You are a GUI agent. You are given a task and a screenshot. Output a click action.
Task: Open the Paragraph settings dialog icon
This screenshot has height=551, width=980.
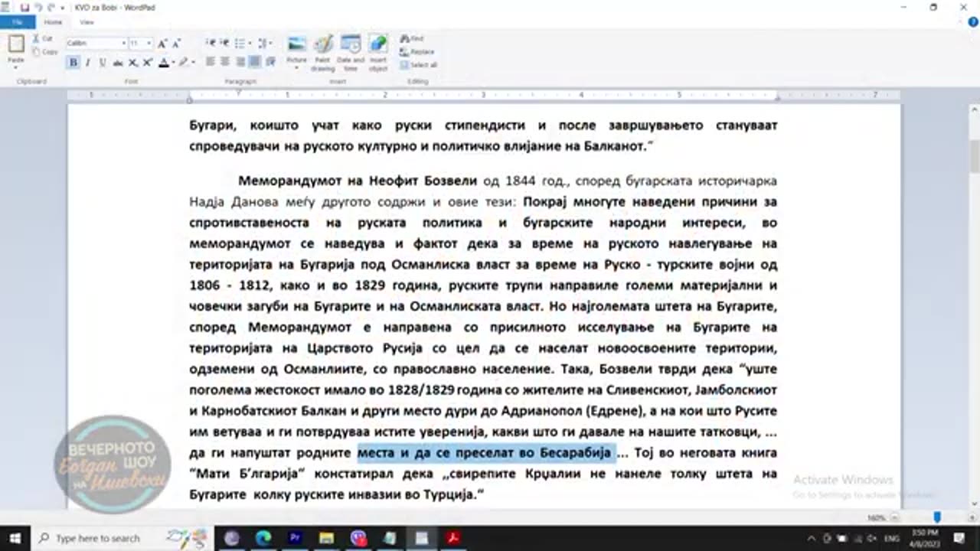pos(270,62)
